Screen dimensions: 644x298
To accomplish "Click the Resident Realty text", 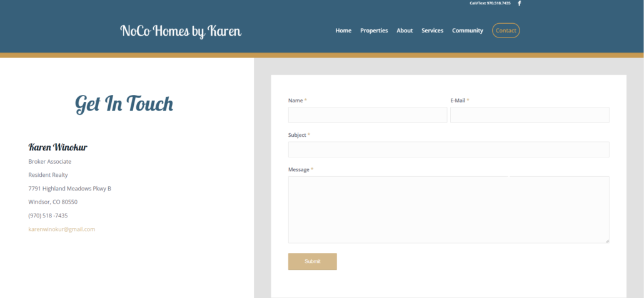I will pyautogui.click(x=48, y=176).
